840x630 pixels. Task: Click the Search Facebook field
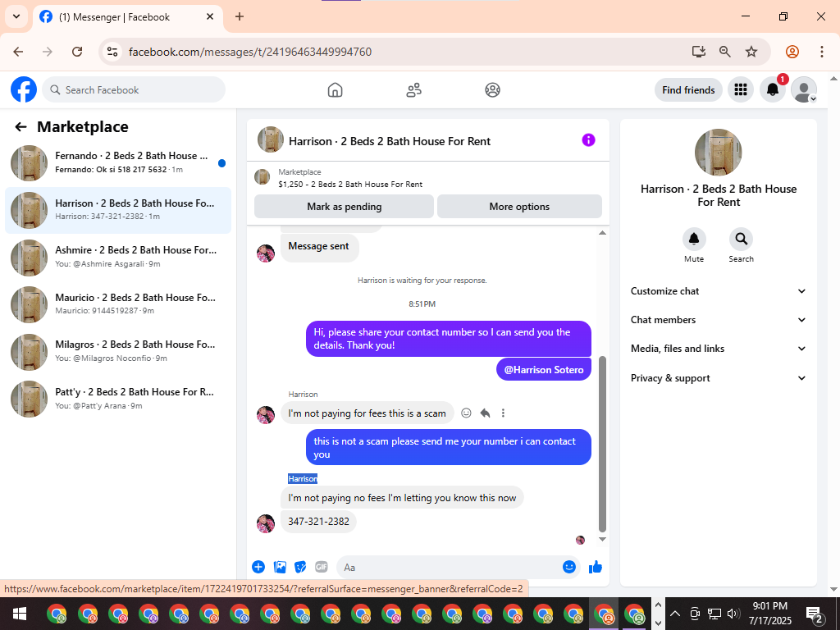click(x=134, y=89)
